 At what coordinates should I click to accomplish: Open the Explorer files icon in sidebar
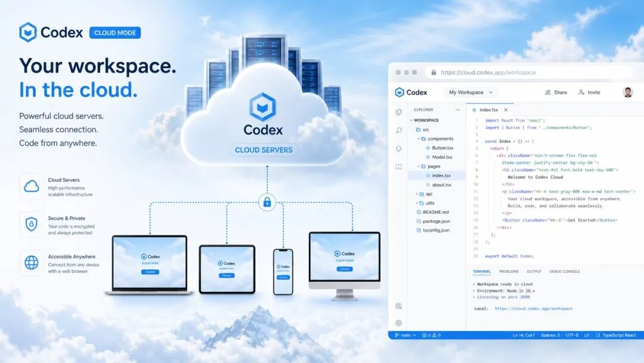[x=398, y=112]
